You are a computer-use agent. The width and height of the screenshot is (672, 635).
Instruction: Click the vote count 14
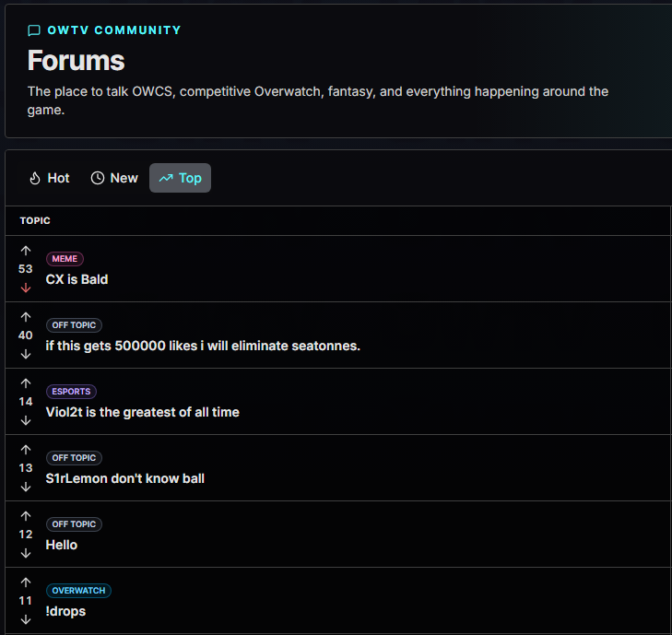click(26, 402)
